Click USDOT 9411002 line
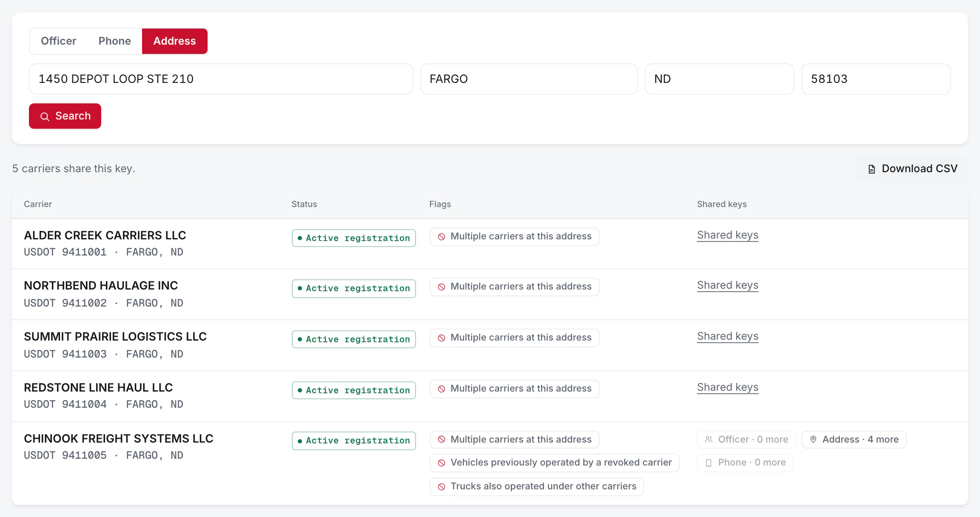 pos(103,303)
